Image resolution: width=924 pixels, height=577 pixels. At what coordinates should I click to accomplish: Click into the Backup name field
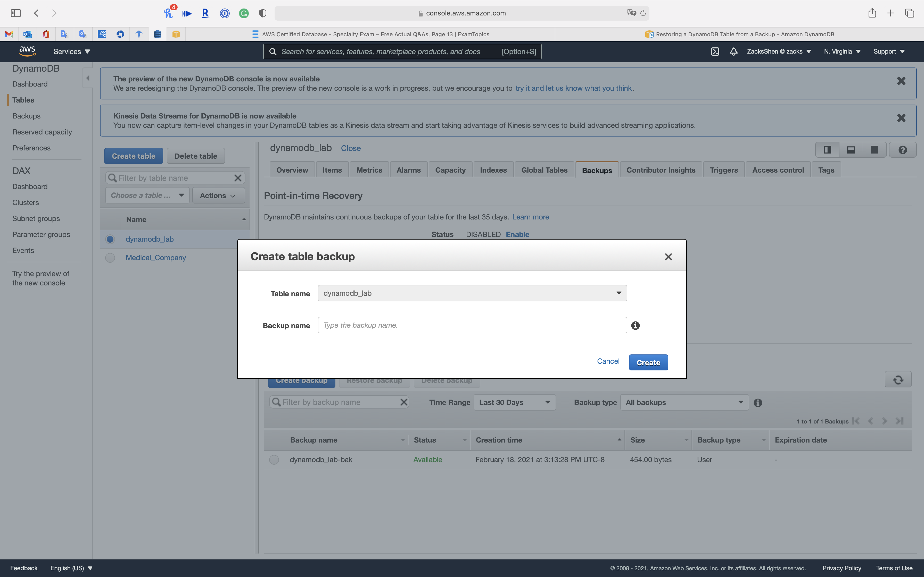point(472,326)
